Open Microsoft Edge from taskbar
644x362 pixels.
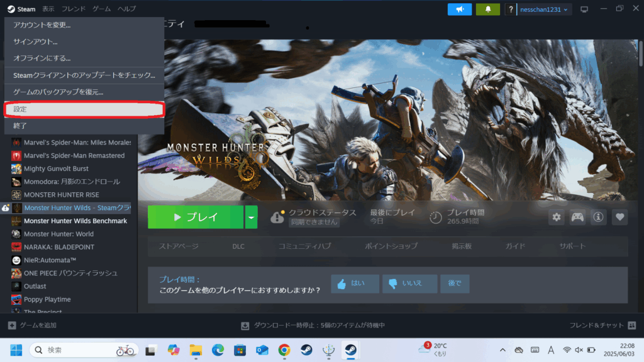coord(218,350)
